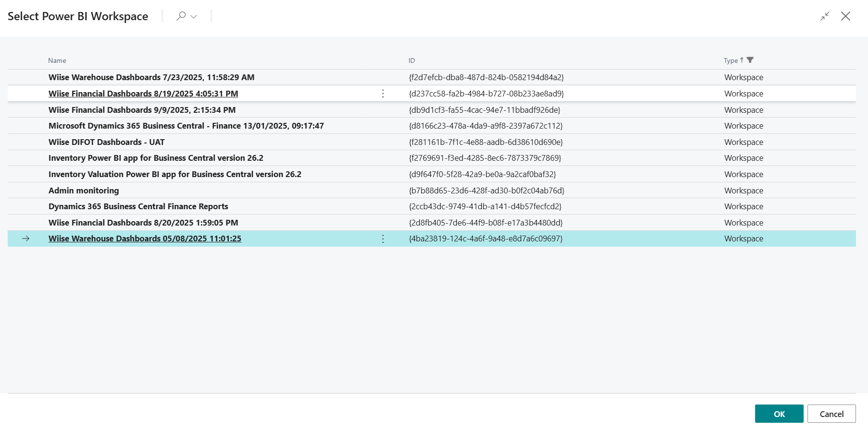Collapse the dialog with restore icon

pos(825,16)
